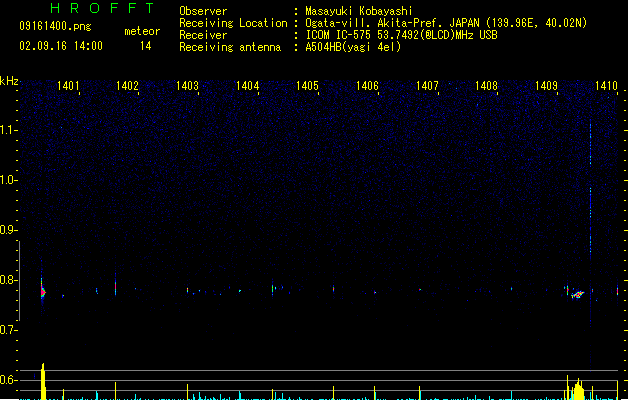The image size is (629, 400).
Task: Click the 1410 time marker
Action: coord(606,86)
